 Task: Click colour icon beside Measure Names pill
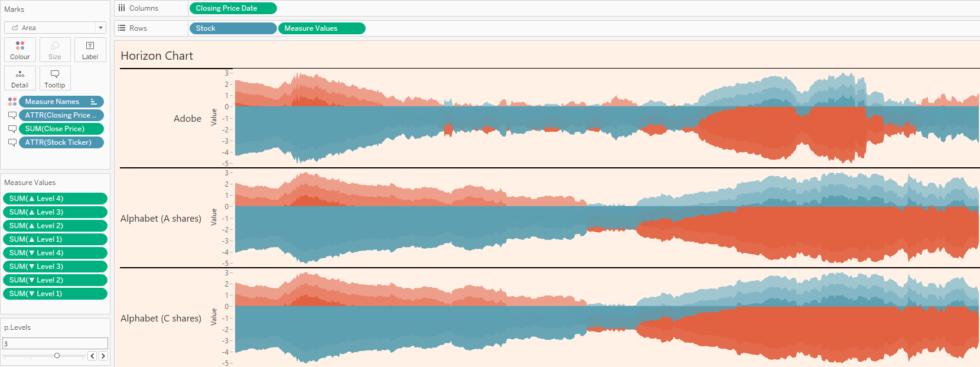12,102
